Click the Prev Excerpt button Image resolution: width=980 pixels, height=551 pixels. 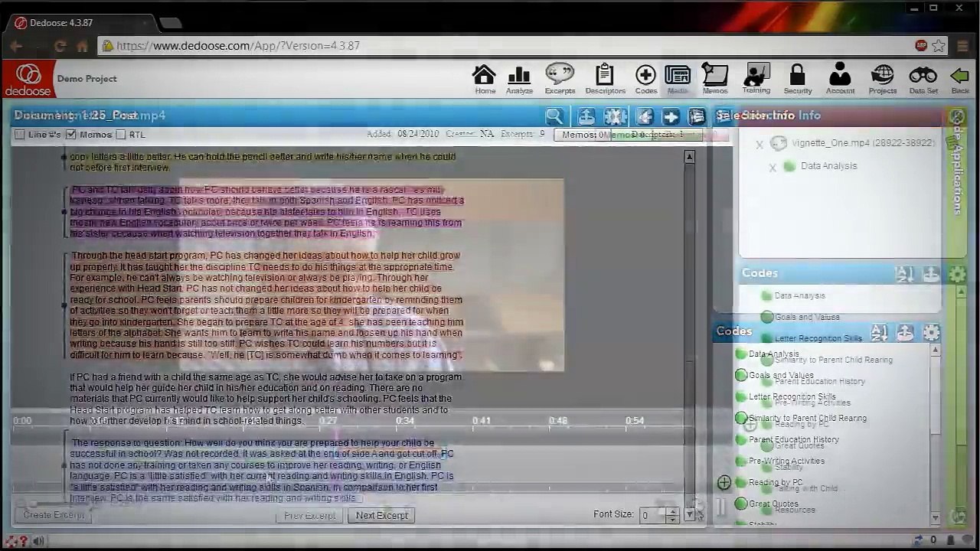[309, 516]
